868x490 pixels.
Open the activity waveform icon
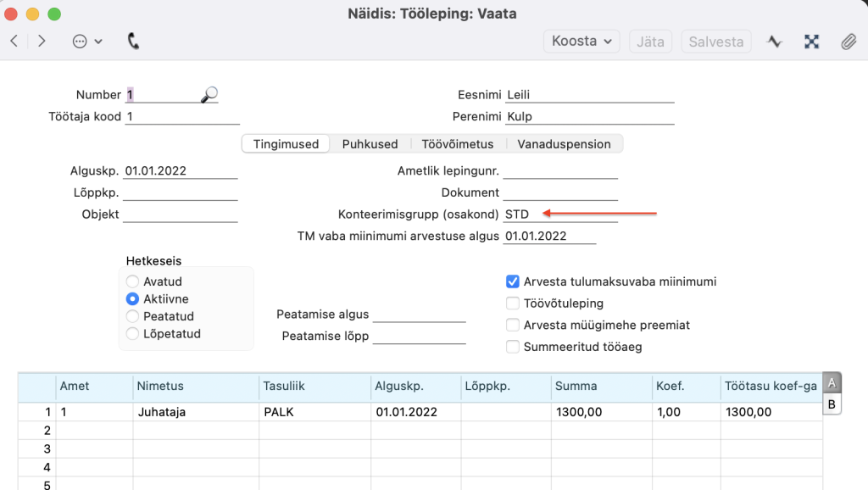pyautogui.click(x=774, y=41)
